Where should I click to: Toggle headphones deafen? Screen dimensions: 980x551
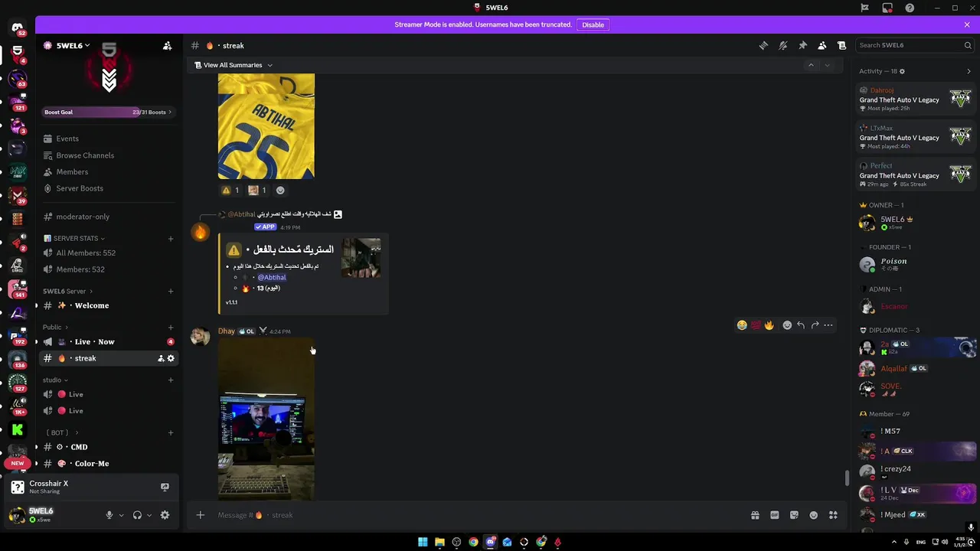(137, 515)
